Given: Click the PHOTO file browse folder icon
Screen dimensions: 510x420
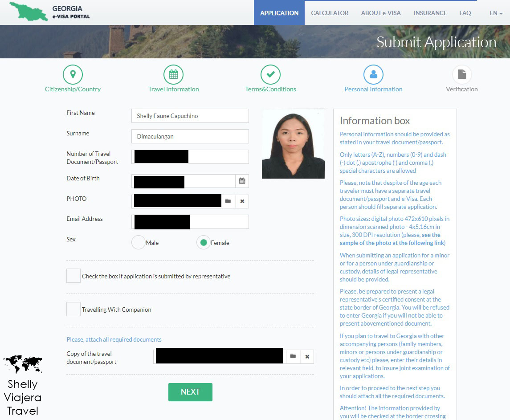Looking at the screenshot, I should point(228,201).
